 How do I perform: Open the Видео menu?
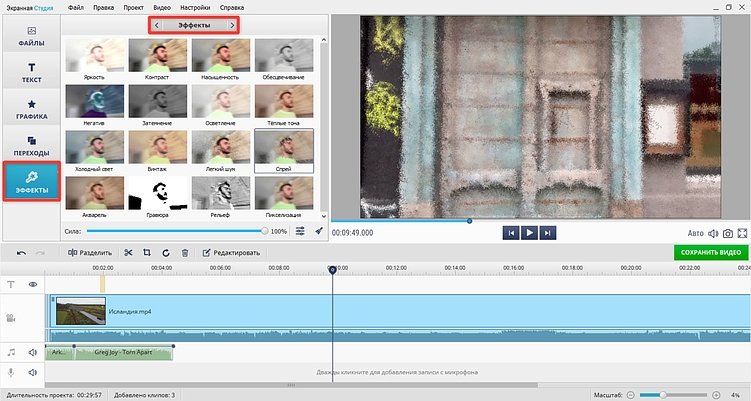162,8
